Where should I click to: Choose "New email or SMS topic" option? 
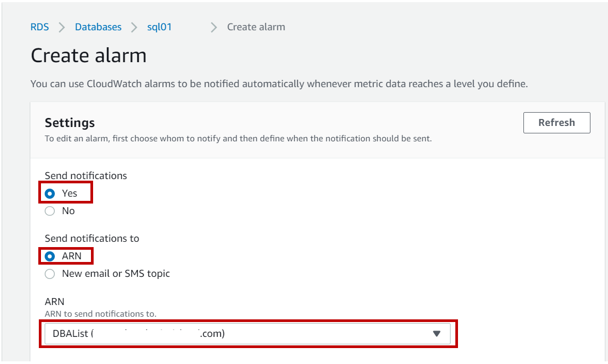tap(50, 274)
